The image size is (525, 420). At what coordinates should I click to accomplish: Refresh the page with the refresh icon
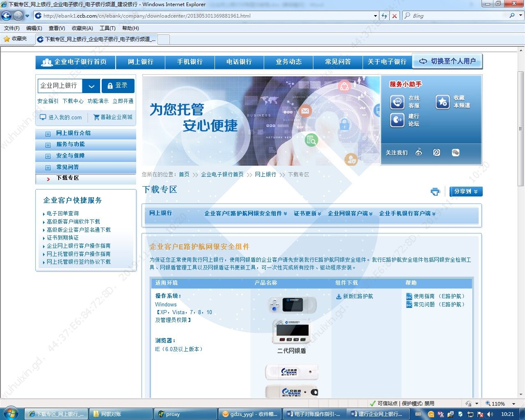384,16
